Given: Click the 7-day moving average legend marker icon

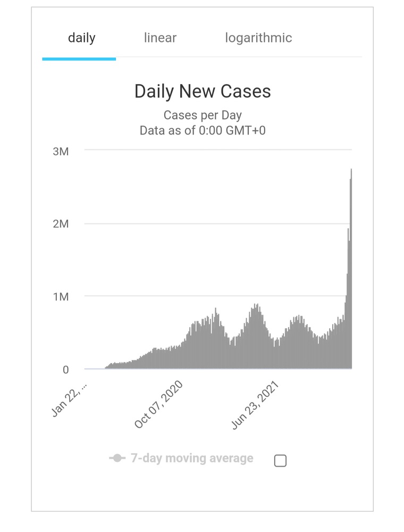Looking at the screenshot, I should point(117,458).
